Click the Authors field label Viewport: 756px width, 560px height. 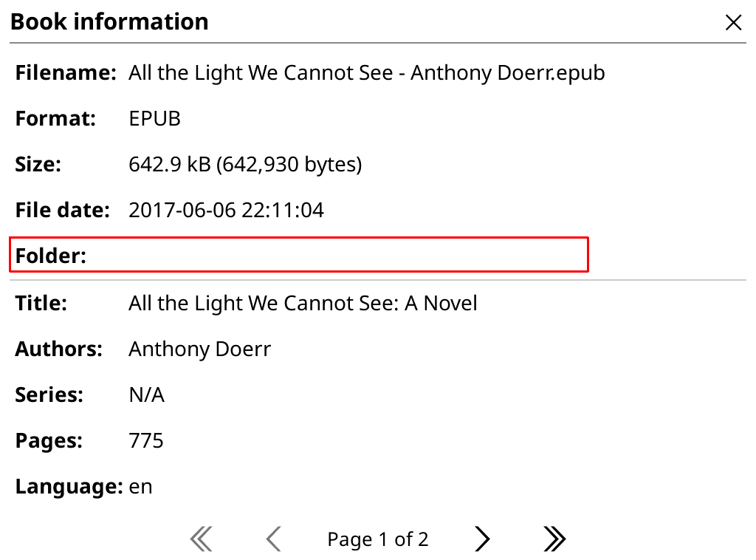[x=58, y=349]
